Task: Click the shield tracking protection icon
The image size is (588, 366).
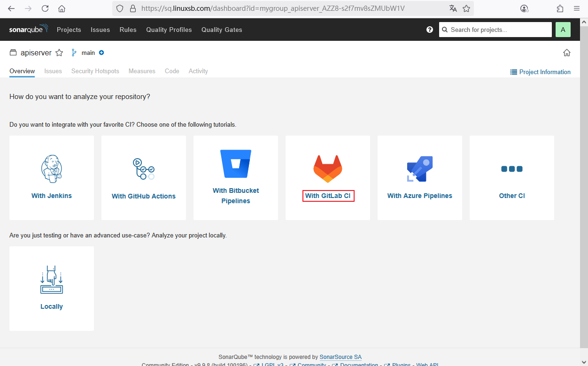Action: (120, 8)
